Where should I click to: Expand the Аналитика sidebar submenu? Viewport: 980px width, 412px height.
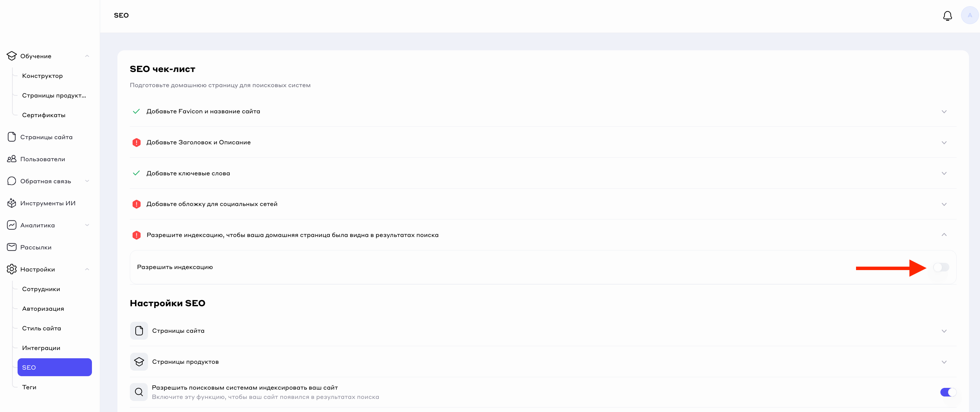(x=87, y=225)
